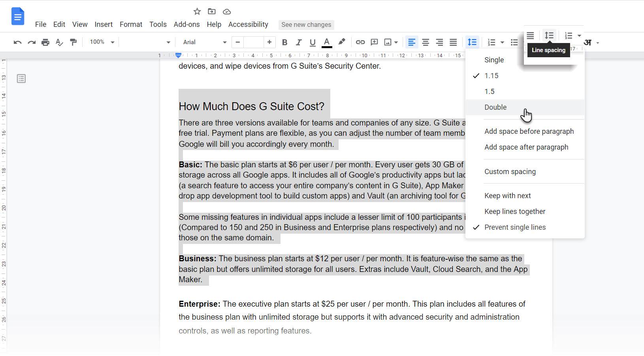Open the numbered list options arrow
644x356 pixels.
coord(502,42)
